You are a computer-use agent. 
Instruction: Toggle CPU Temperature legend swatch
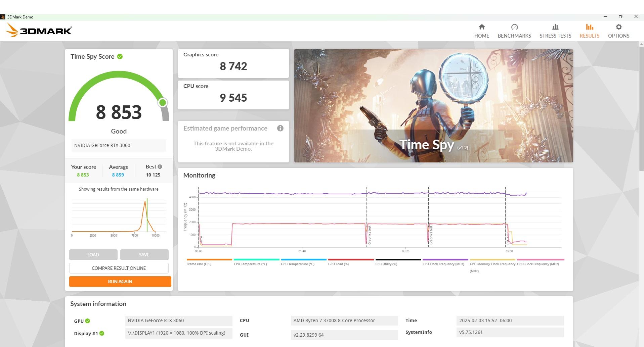(x=256, y=259)
